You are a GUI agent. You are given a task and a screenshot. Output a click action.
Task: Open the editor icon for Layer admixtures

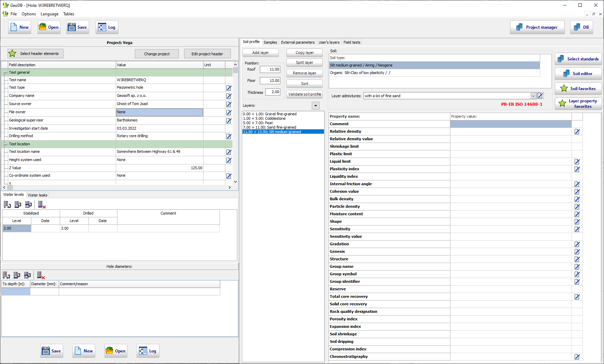540,96
